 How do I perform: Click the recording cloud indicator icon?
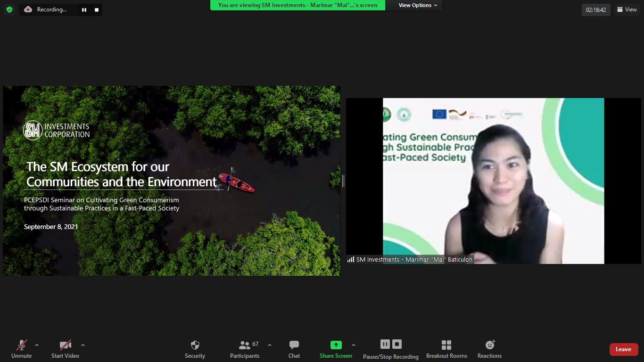pyautogui.click(x=28, y=9)
